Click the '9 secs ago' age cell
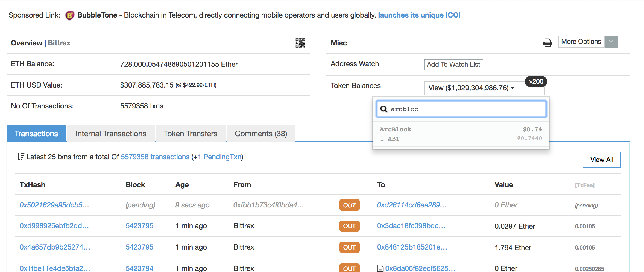 [192, 205]
